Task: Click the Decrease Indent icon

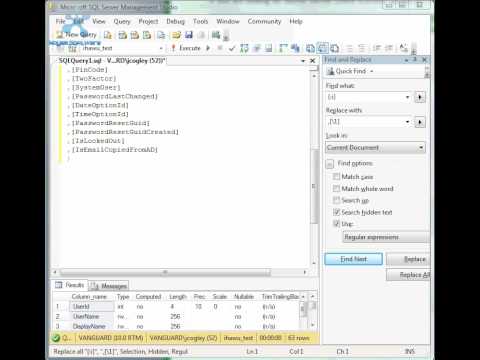Action: pyautogui.click(x=377, y=49)
